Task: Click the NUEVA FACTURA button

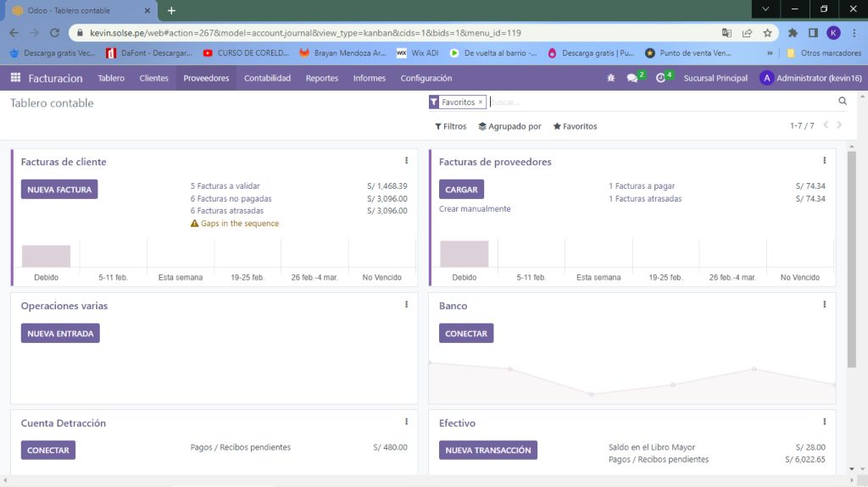Action: [59, 190]
